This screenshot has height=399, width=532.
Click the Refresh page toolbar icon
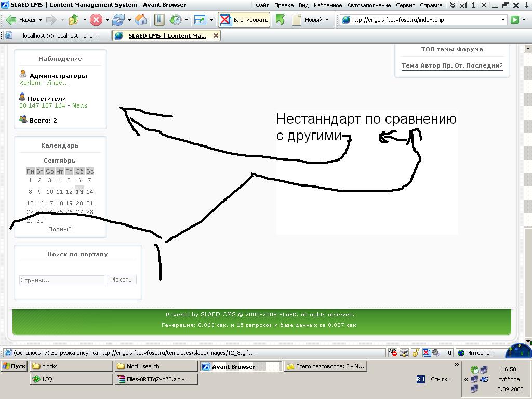[x=118, y=20]
